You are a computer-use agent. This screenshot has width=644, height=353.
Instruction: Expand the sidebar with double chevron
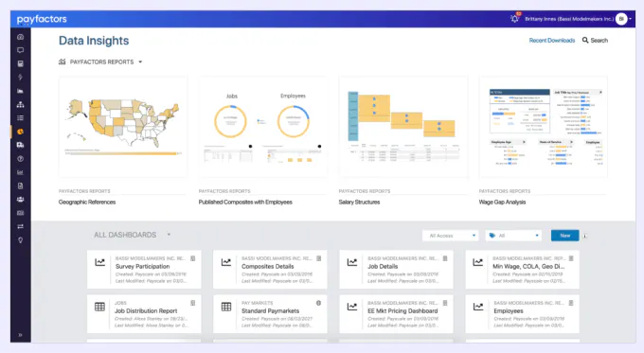tap(20, 335)
